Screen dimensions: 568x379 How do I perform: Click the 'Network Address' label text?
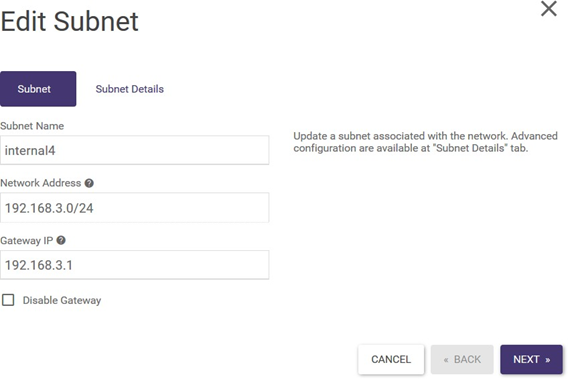click(x=41, y=183)
